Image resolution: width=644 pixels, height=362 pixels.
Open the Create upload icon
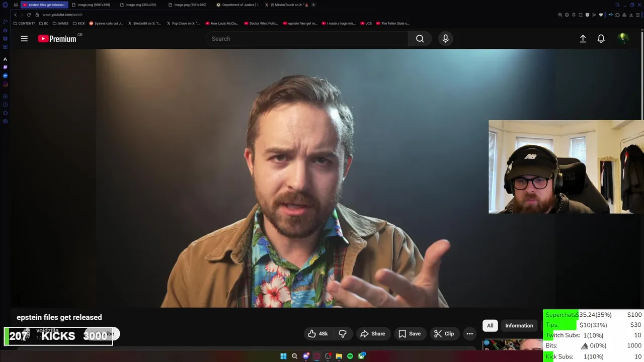(x=583, y=39)
